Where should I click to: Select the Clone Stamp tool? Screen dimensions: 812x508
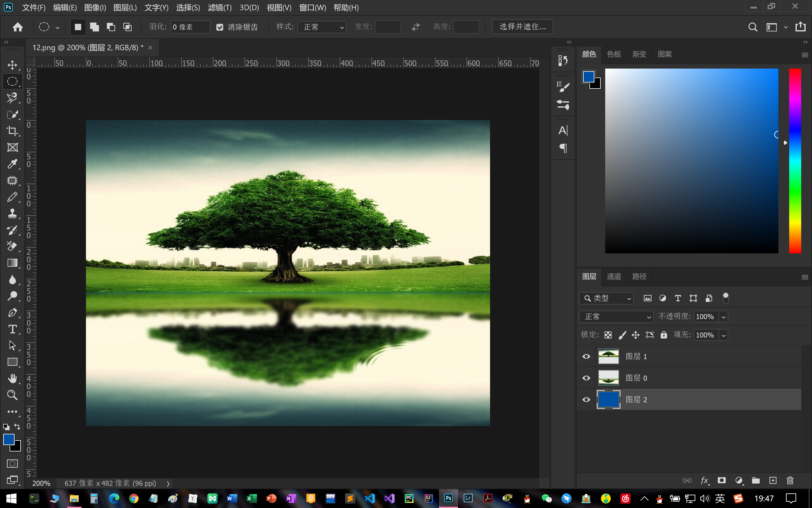point(12,213)
